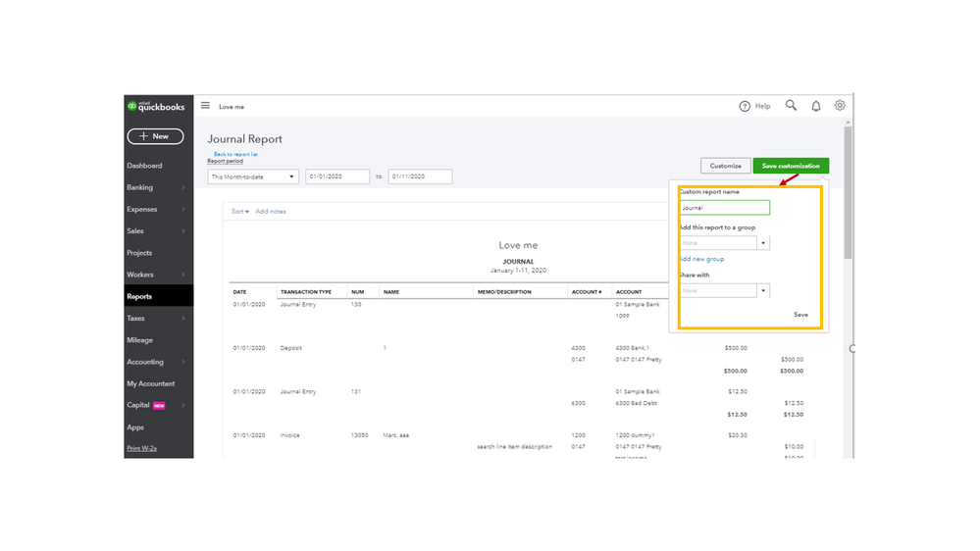Image resolution: width=980 pixels, height=551 pixels.
Task: Go to Dashboard in sidebar
Action: coord(144,166)
